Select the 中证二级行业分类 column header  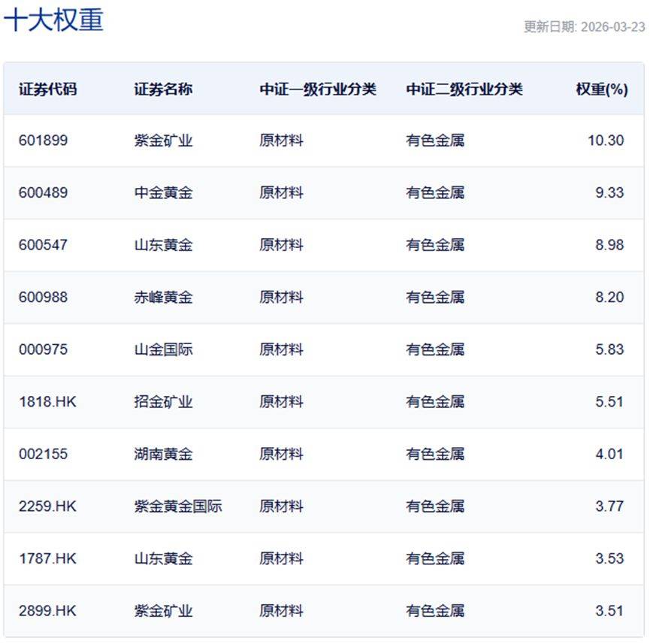pos(464,89)
